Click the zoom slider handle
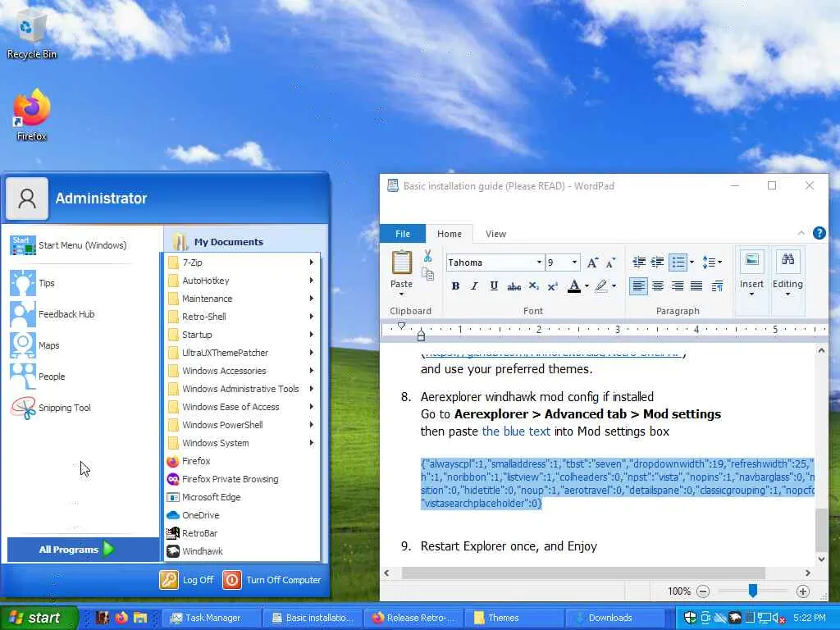The image size is (840, 630). point(753,591)
